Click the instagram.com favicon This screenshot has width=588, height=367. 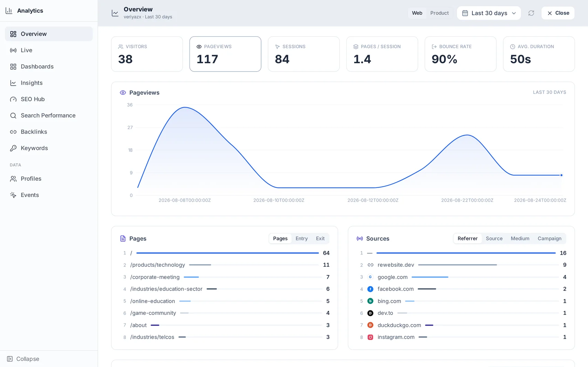coord(370,337)
